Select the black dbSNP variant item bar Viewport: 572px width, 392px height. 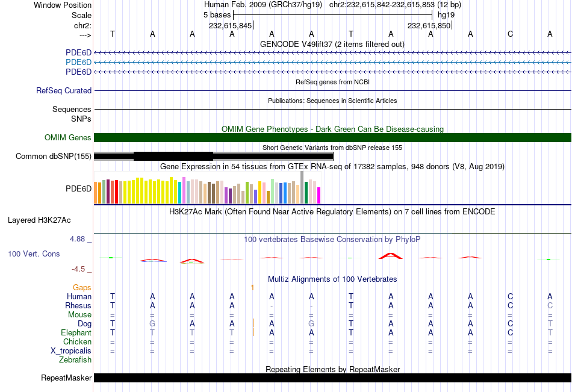214,156
